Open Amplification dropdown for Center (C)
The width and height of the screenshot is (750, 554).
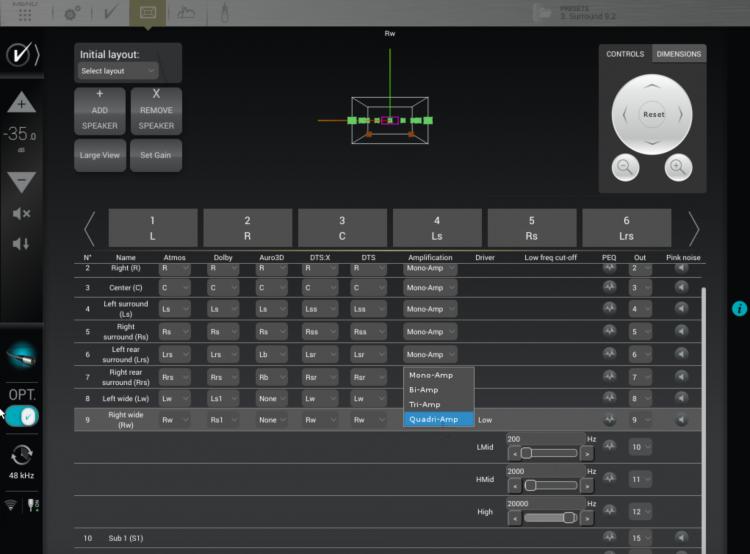point(430,288)
